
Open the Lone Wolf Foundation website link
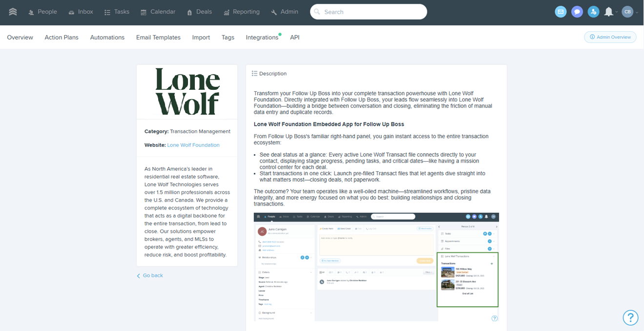click(193, 145)
